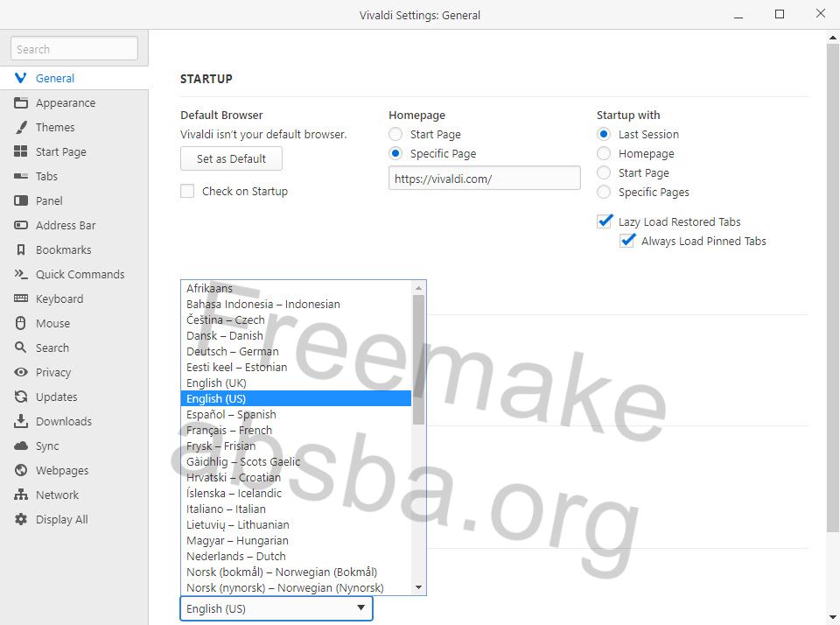Pick Italiano – Italian from the list

[297, 509]
